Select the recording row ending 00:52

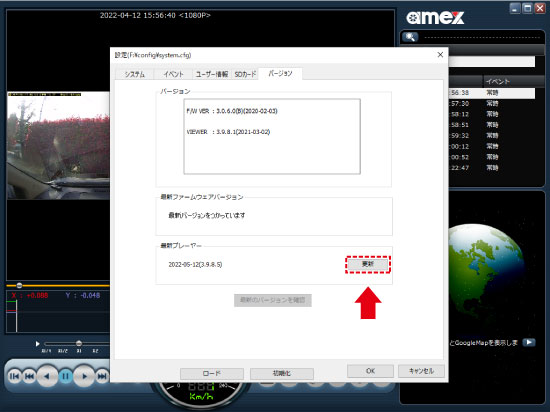[x=492, y=157]
